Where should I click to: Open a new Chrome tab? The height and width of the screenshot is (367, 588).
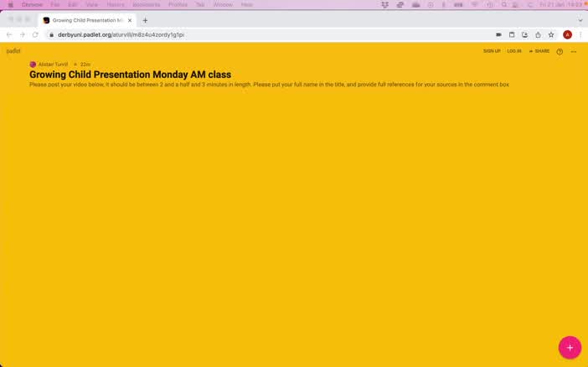(145, 20)
